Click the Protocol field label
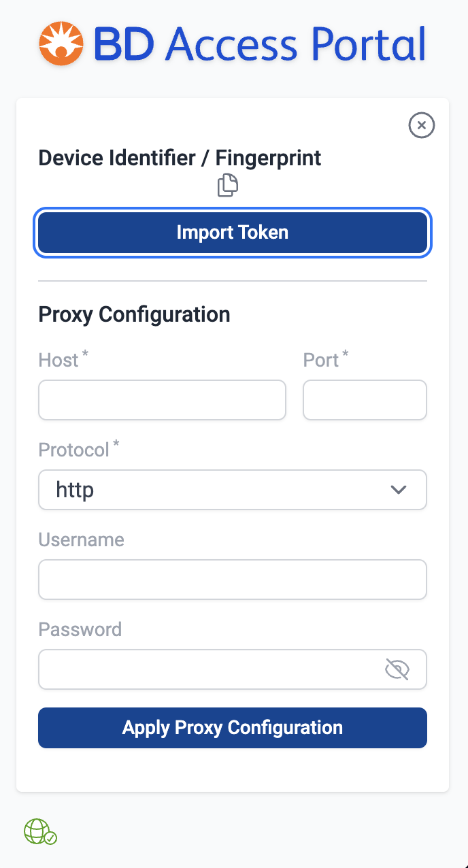 point(73,450)
